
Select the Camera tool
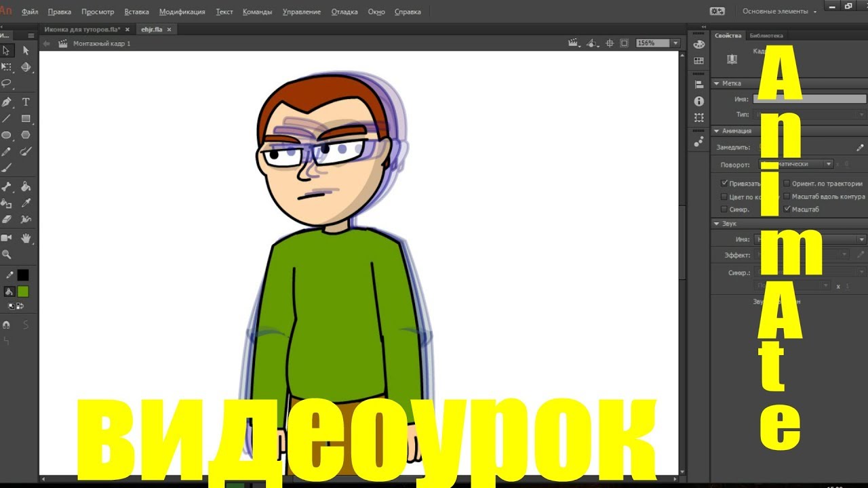[x=6, y=238]
